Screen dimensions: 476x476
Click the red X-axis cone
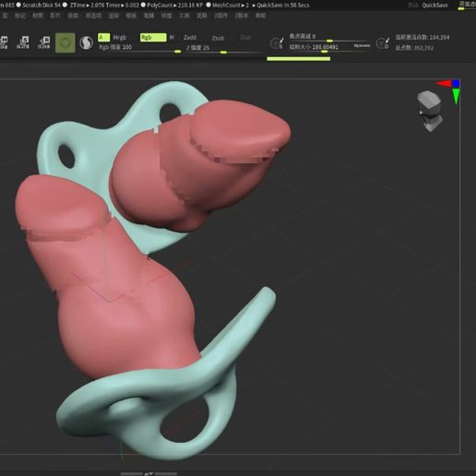click(x=444, y=83)
